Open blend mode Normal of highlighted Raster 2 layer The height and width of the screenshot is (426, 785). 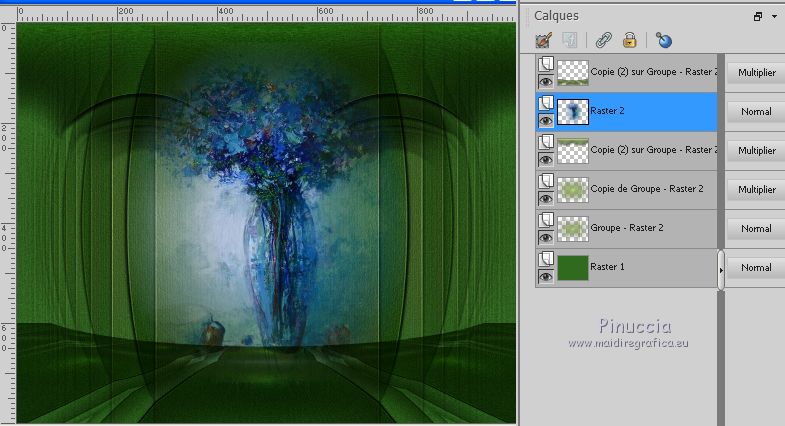tap(756, 112)
